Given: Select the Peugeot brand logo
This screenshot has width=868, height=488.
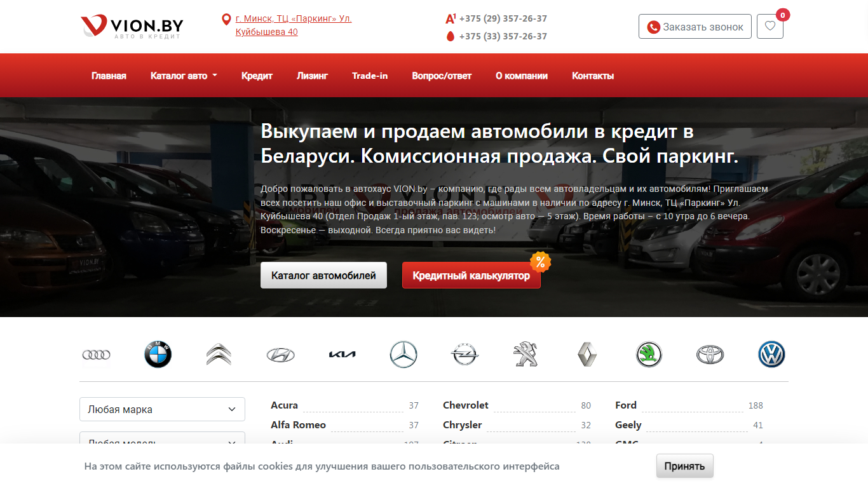Looking at the screenshot, I should 526,355.
